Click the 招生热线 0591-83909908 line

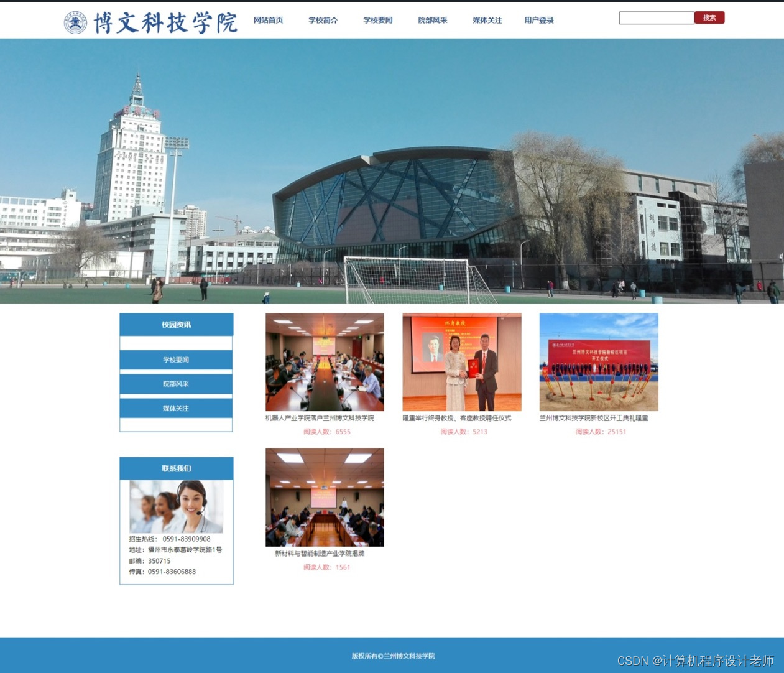tap(170, 539)
